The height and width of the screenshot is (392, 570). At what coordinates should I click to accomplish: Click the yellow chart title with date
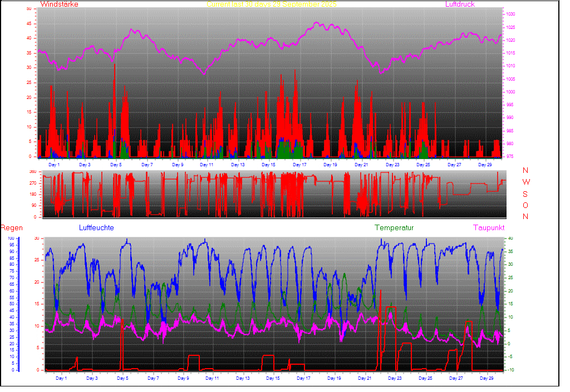click(x=271, y=4)
